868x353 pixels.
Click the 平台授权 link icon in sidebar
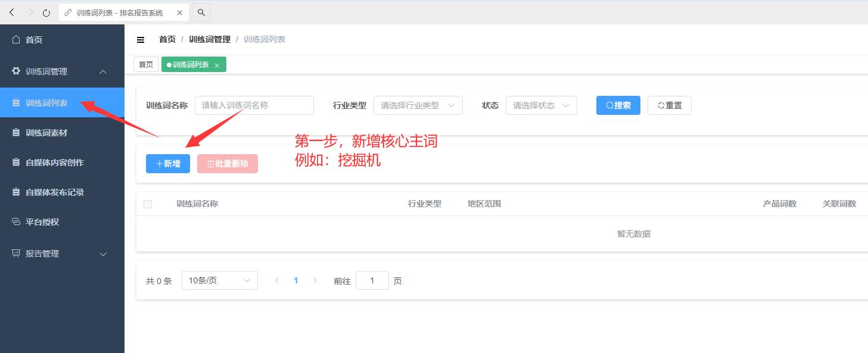click(x=16, y=222)
